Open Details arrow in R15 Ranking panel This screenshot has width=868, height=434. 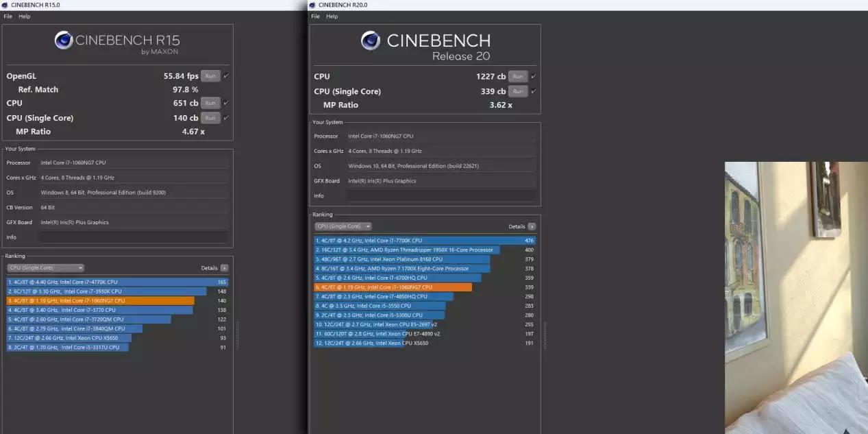224,268
